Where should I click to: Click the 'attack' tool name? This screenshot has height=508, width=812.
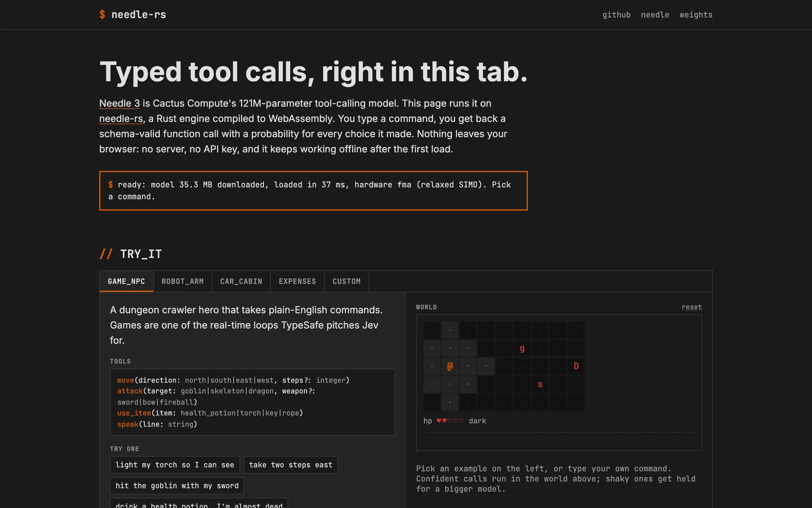[x=130, y=391]
